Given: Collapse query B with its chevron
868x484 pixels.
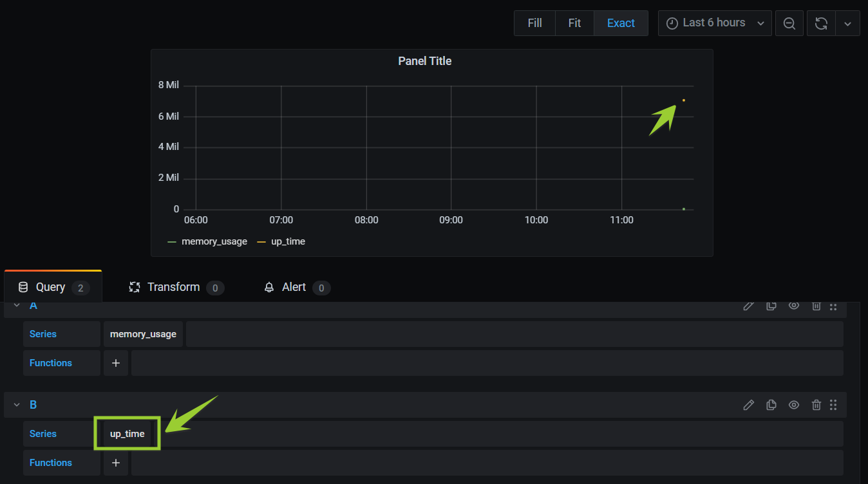Looking at the screenshot, I should pos(17,405).
